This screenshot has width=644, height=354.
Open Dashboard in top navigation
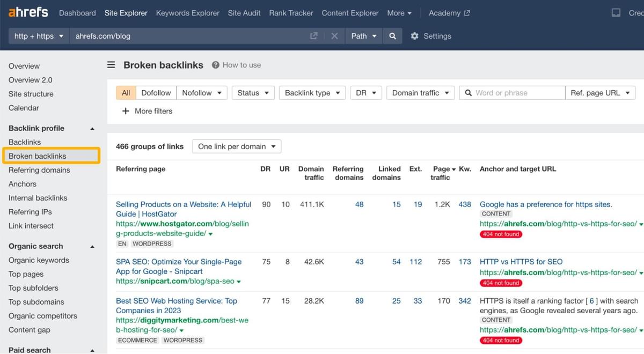[77, 13]
